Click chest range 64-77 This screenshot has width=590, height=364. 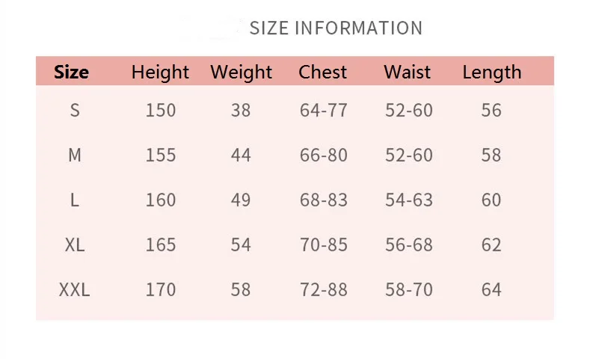coord(324,110)
